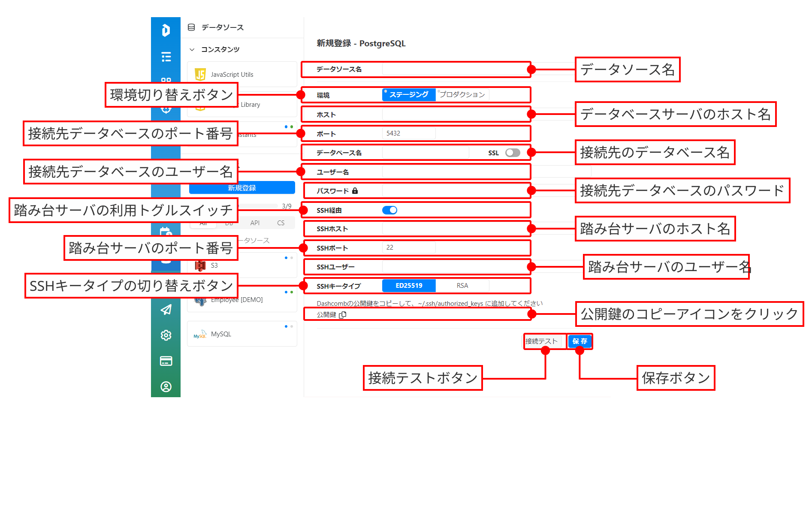Disable the SSH経由 toggle switch

(x=389, y=210)
